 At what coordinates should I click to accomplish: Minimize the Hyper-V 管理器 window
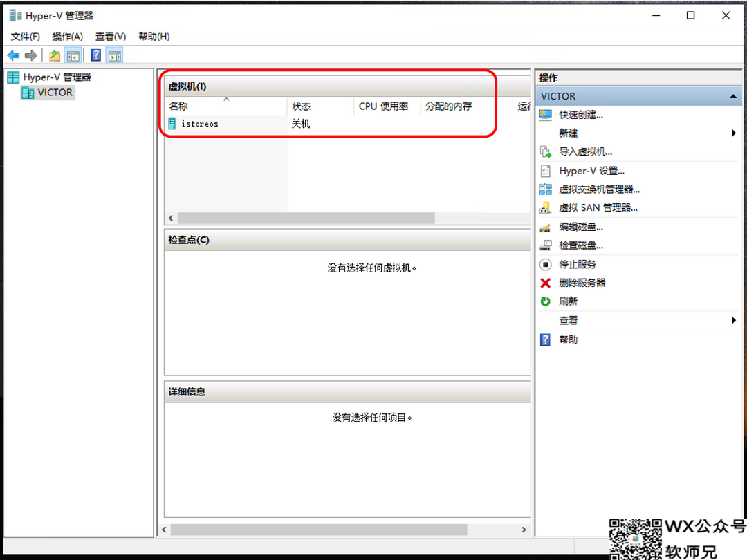coord(656,16)
